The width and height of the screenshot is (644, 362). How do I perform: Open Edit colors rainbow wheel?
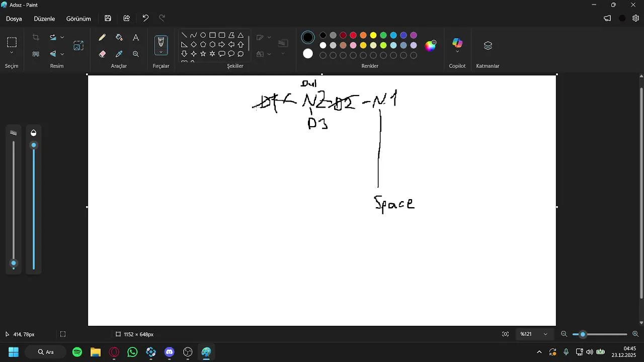click(430, 46)
